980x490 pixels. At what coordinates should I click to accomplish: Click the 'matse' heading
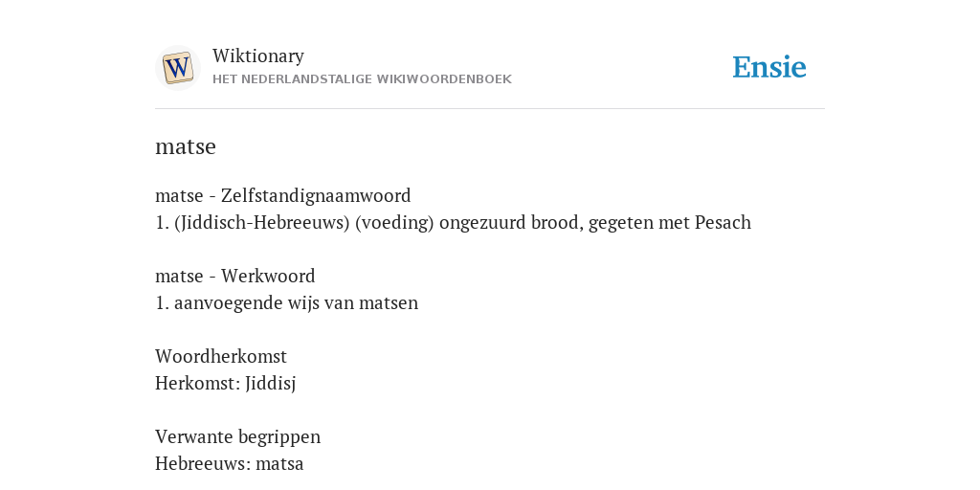coord(186,146)
